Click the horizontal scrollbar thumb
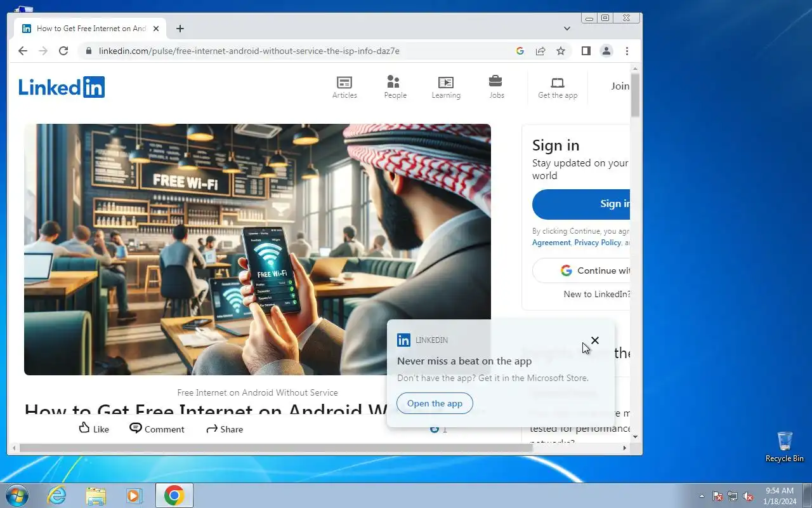812x508 pixels. pyautogui.click(x=276, y=448)
